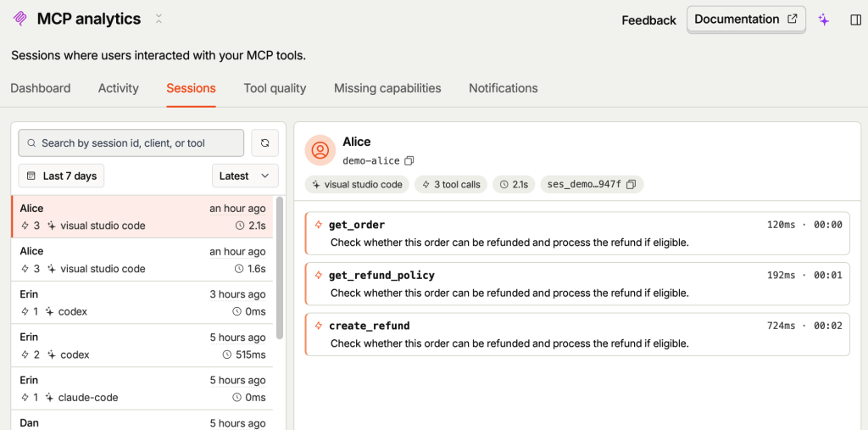Switch to the Activity tab
Screen dimensions: 868x430
click(x=119, y=88)
